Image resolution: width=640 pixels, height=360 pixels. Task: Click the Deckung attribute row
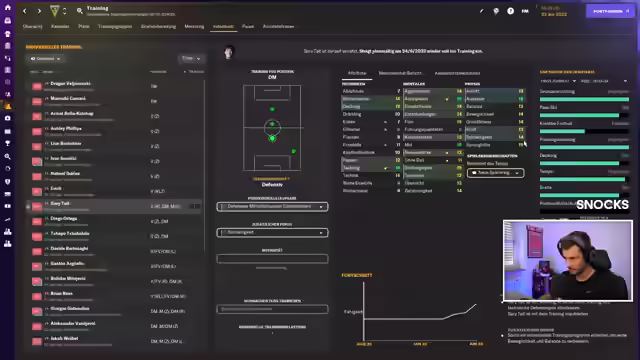coord(371,107)
